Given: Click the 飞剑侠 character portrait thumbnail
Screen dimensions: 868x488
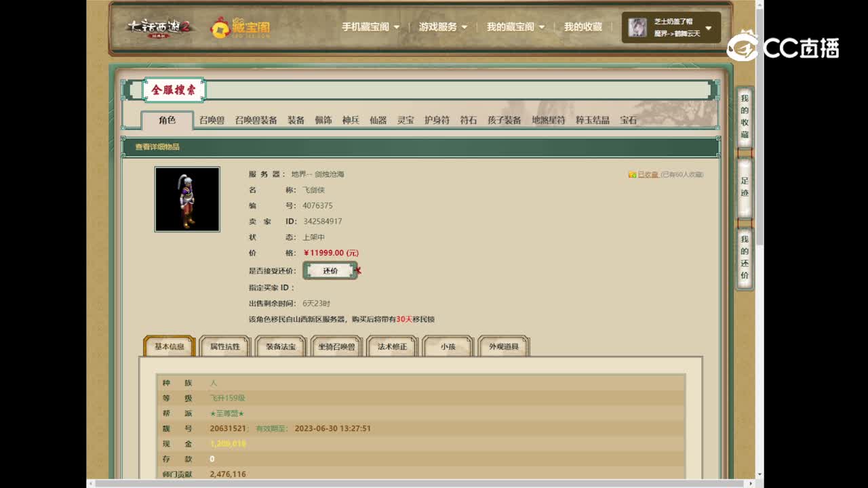Looking at the screenshot, I should (x=187, y=198).
